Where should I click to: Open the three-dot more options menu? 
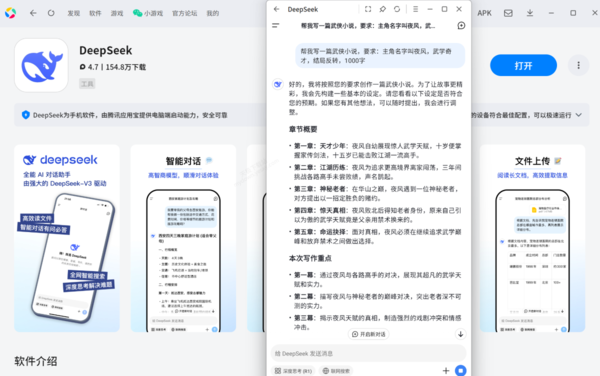click(578, 65)
